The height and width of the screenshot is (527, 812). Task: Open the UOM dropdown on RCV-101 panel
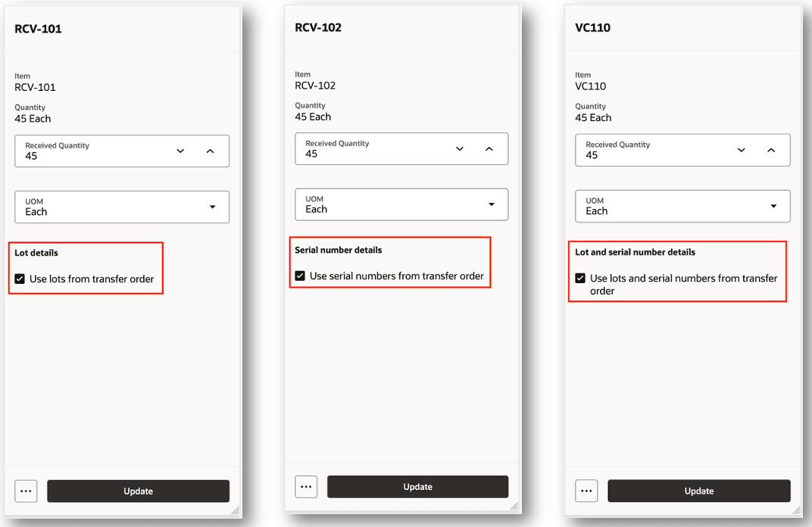coord(212,206)
